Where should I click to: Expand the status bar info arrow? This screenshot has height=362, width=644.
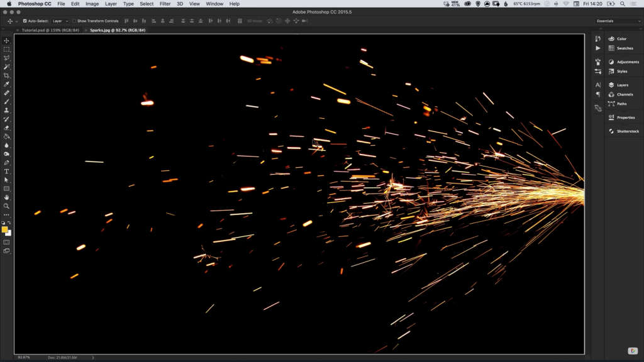pyautogui.click(x=93, y=358)
